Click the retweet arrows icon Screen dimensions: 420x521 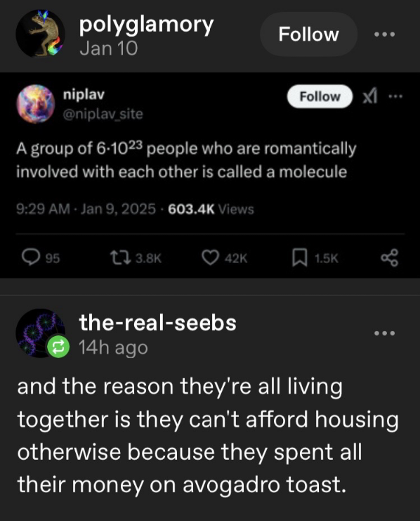[x=121, y=258]
